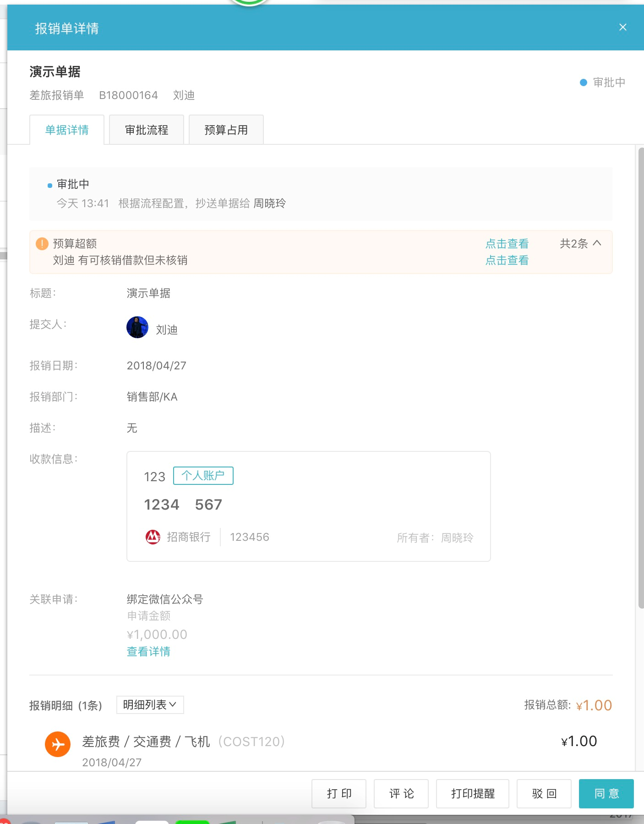Open 查看详情 for the linked application
This screenshot has width=644, height=824.
(148, 651)
